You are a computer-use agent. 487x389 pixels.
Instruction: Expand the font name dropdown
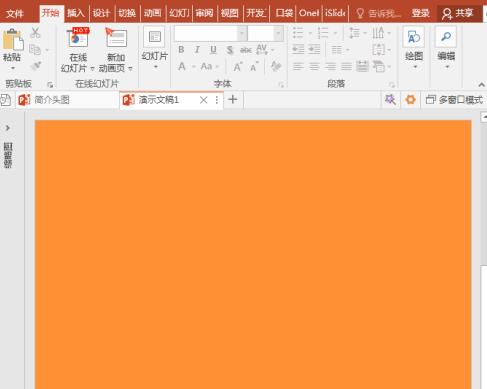[242, 33]
